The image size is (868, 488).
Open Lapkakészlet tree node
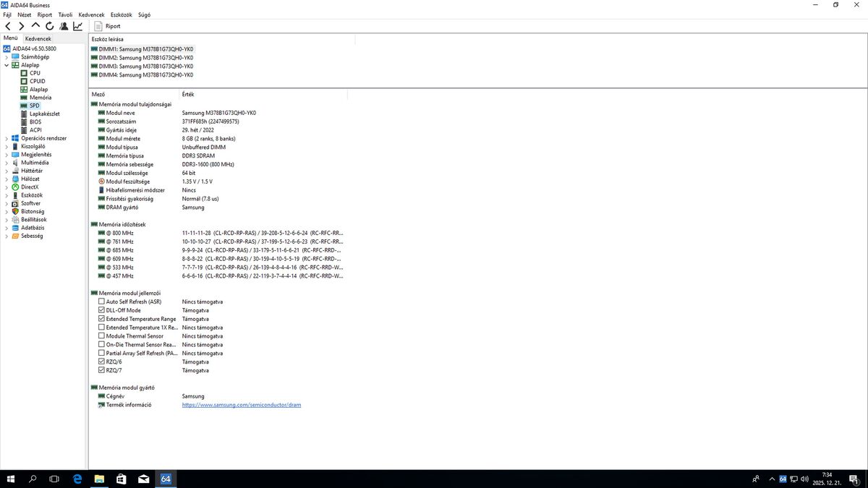pos(44,114)
